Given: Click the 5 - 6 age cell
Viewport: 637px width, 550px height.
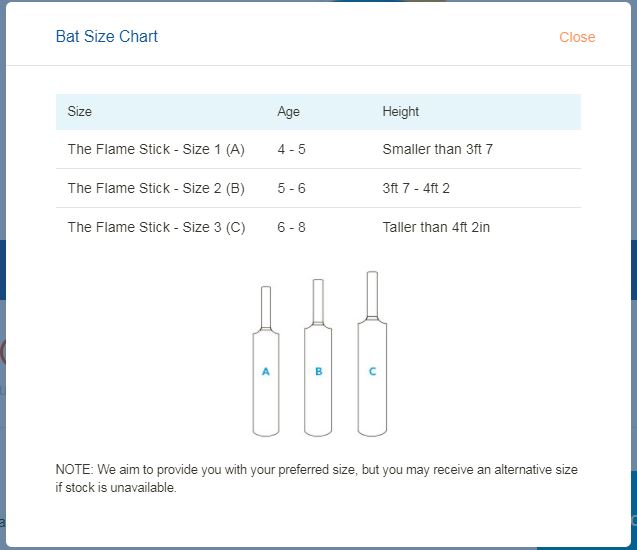Looking at the screenshot, I should pos(291,188).
